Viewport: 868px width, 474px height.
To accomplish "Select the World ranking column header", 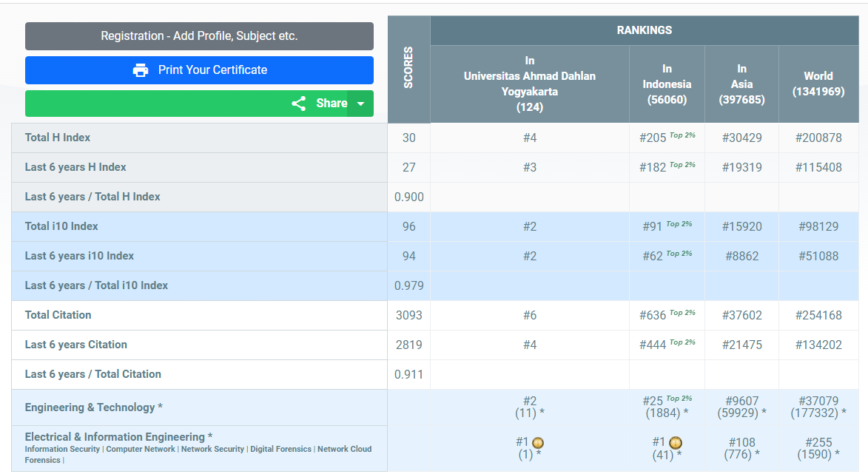I will pyautogui.click(x=818, y=84).
